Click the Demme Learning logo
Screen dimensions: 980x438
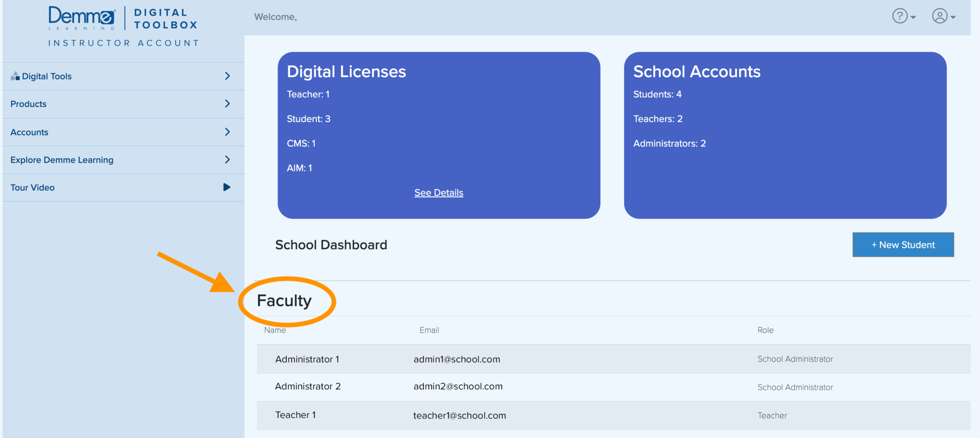tap(81, 17)
